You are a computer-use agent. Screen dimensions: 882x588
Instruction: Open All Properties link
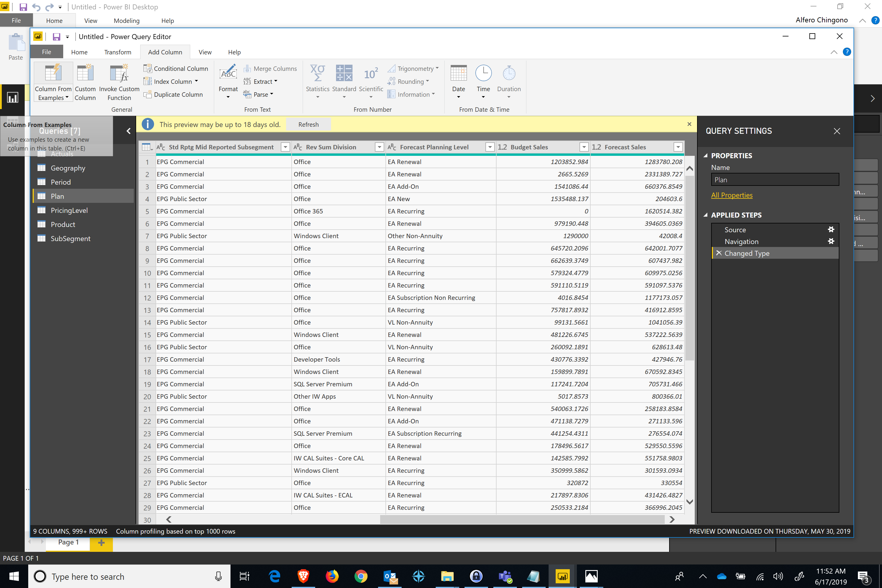tap(732, 195)
